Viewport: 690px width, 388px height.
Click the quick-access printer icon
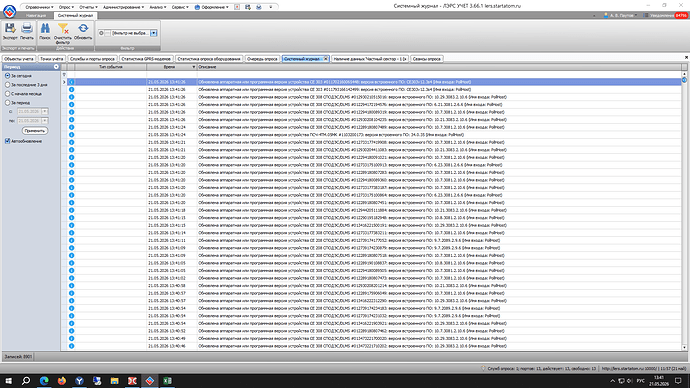pos(259,7)
